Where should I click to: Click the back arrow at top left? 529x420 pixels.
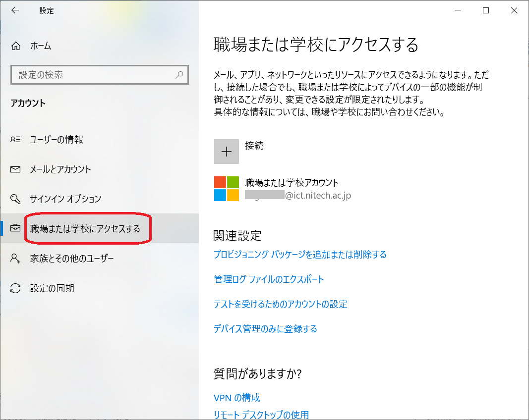(15, 10)
